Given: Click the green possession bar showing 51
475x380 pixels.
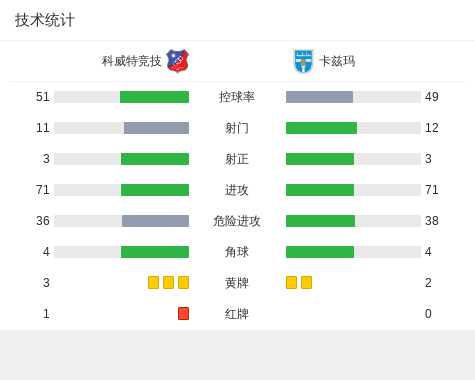Looking at the screenshot, I should [154, 97].
